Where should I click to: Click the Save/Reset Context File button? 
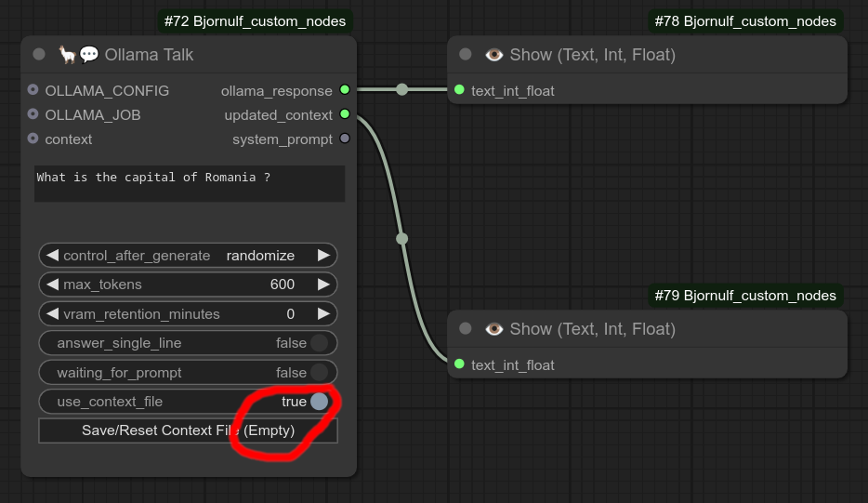pyautogui.click(x=188, y=430)
